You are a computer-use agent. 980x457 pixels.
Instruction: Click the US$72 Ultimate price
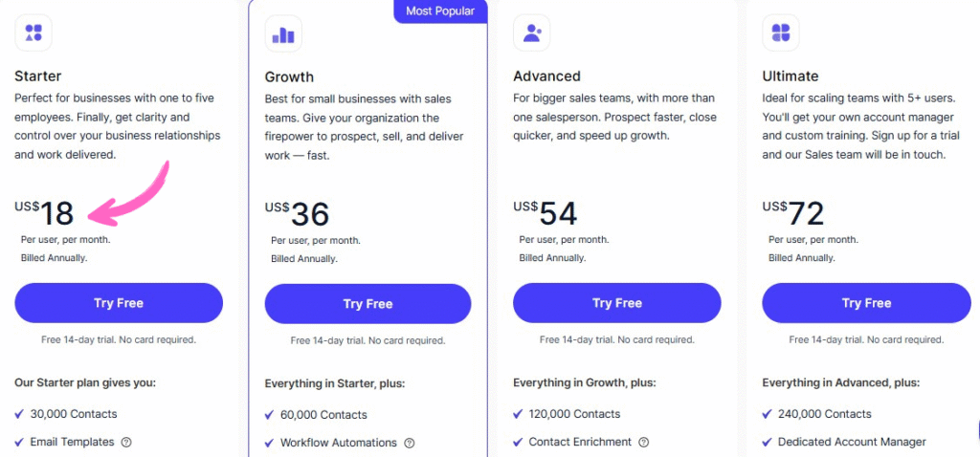pos(792,212)
